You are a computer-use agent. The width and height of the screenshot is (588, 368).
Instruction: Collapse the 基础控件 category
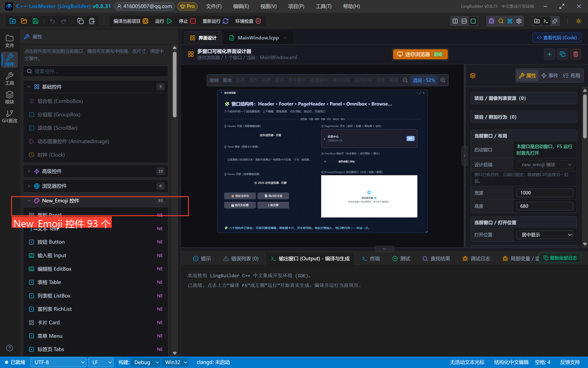pos(96,87)
